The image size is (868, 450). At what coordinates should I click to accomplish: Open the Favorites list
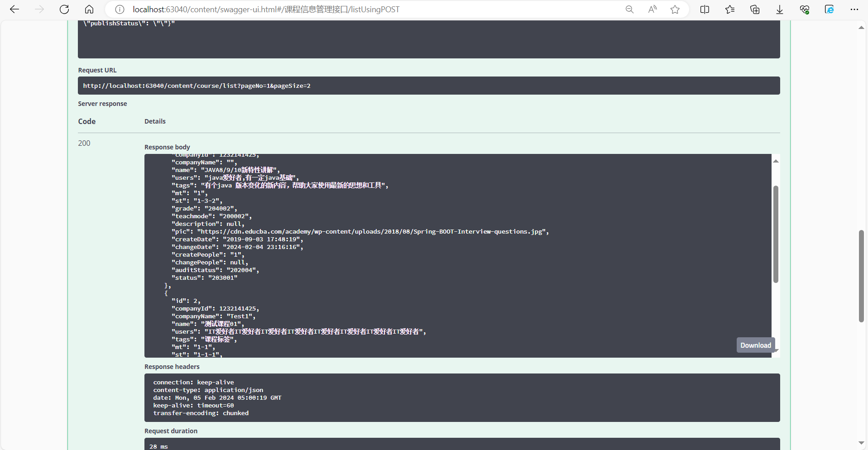tap(730, 10)
